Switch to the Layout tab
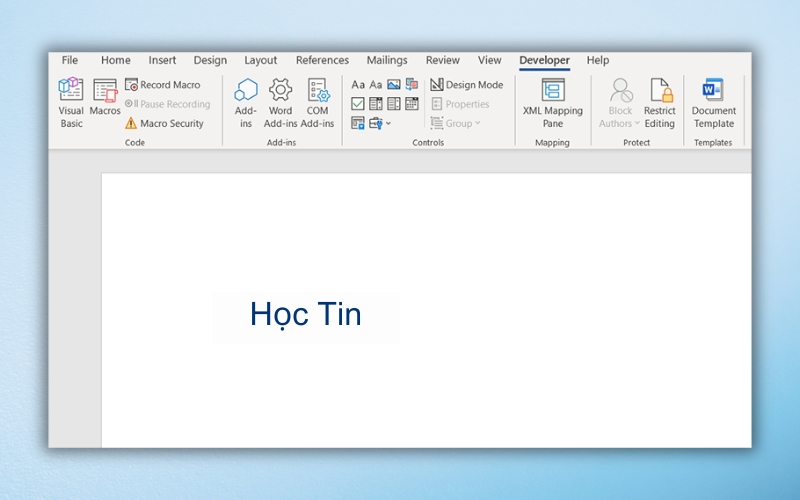 point(261,60)
